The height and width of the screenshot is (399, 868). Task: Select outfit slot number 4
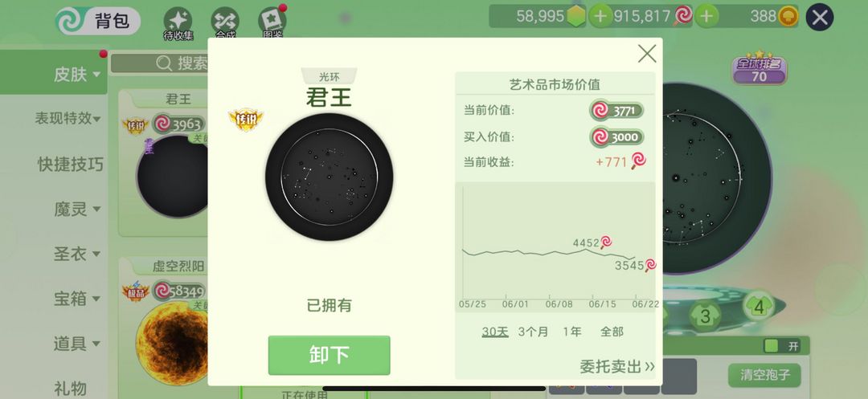click(x=759, y=307)
